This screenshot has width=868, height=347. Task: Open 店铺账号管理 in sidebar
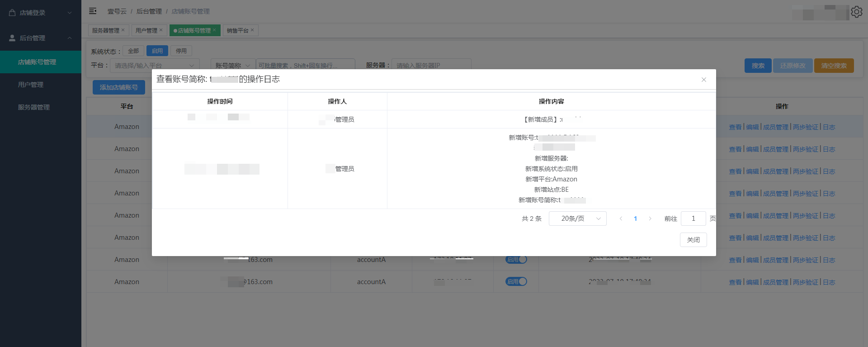tap(41, 62)
